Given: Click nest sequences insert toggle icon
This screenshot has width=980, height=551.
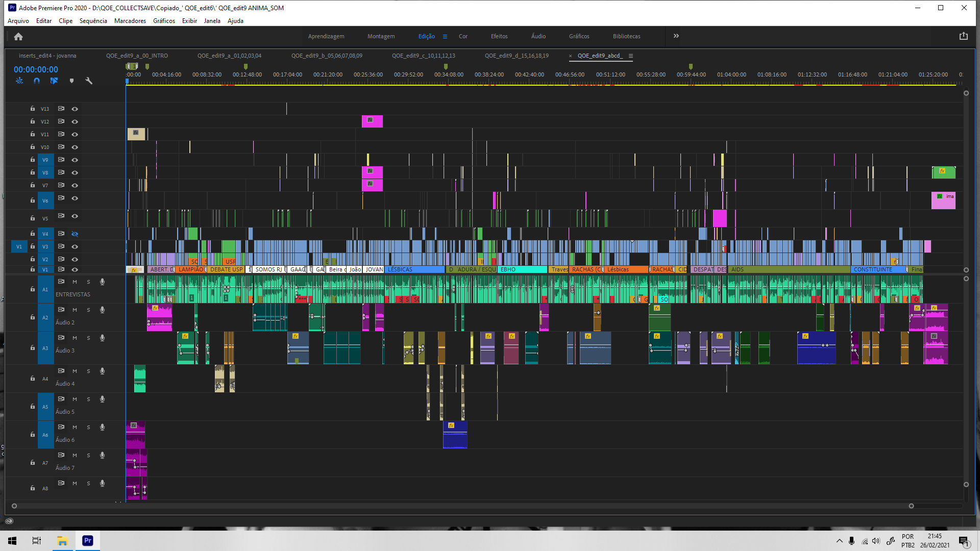Looking at the screenshot, I should [x=19, y=81].
